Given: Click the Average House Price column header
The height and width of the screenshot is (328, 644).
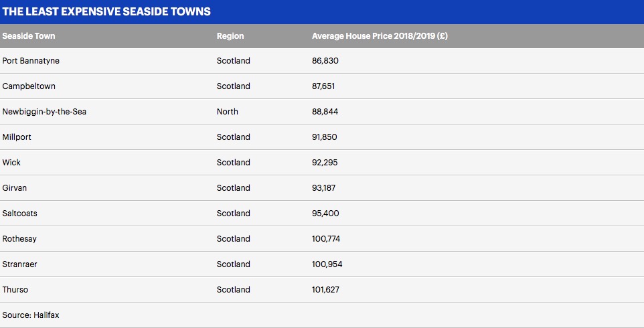Looking at the screenshot, I should point(380,36).
